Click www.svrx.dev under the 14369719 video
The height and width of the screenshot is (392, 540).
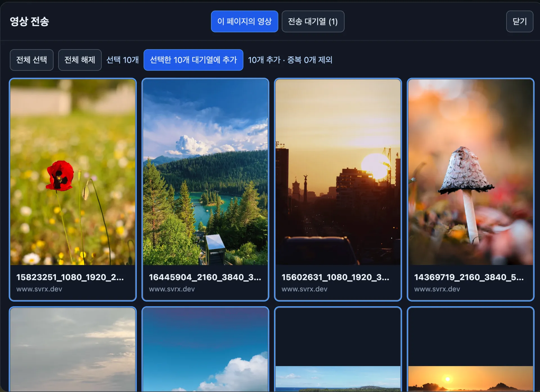pos(437,289)
